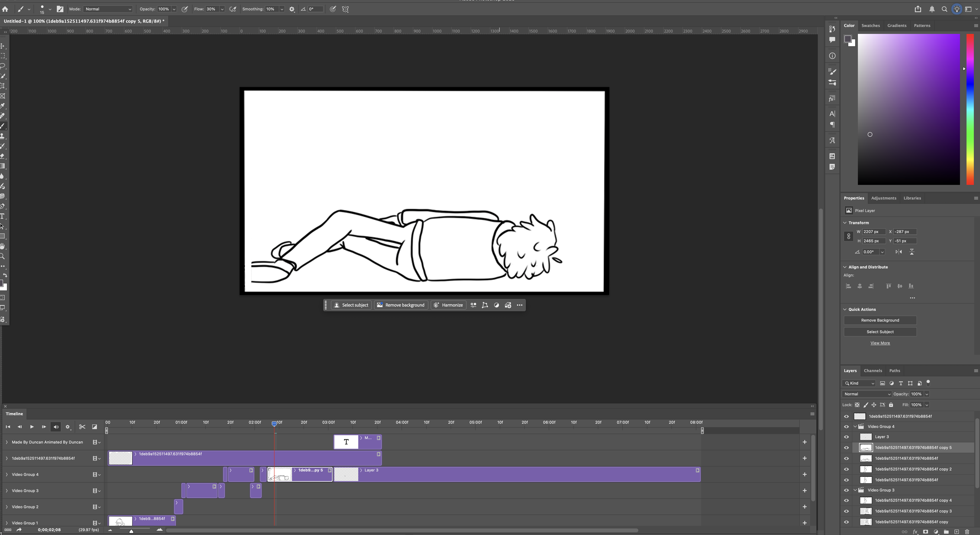The width and height of the screenshot is (980, 535).
Task: Open the brush Mode dropdown
Action: 108,9
